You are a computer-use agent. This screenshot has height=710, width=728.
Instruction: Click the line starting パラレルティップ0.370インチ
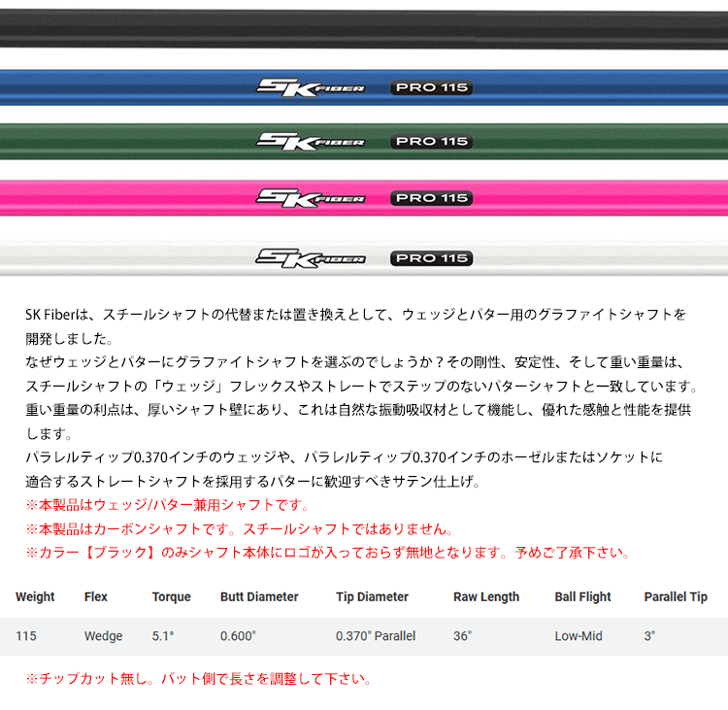tap(345, 457)
